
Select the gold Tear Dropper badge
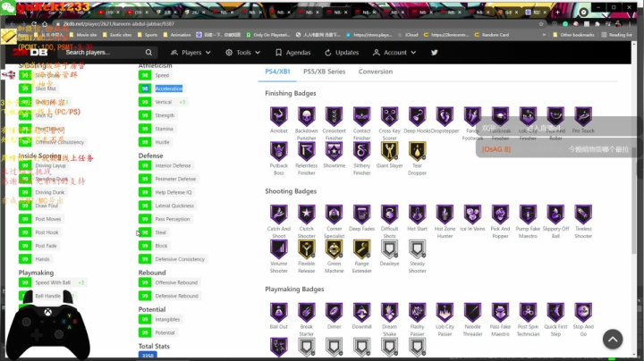[418, 151]
